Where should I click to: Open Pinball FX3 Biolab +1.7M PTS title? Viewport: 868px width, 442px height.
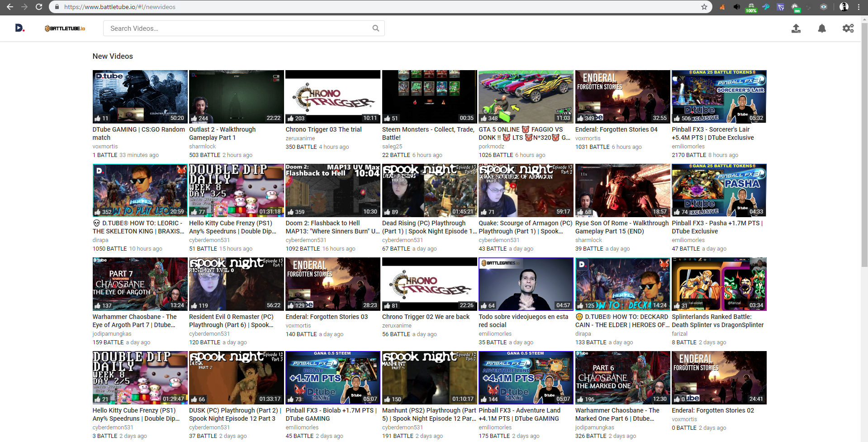(331, 414)
